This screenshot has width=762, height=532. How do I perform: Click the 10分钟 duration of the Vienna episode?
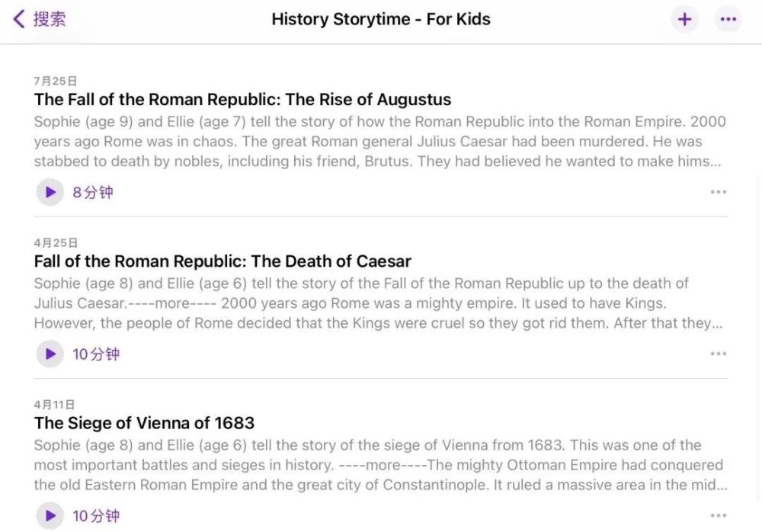click(x=96, y=515)
